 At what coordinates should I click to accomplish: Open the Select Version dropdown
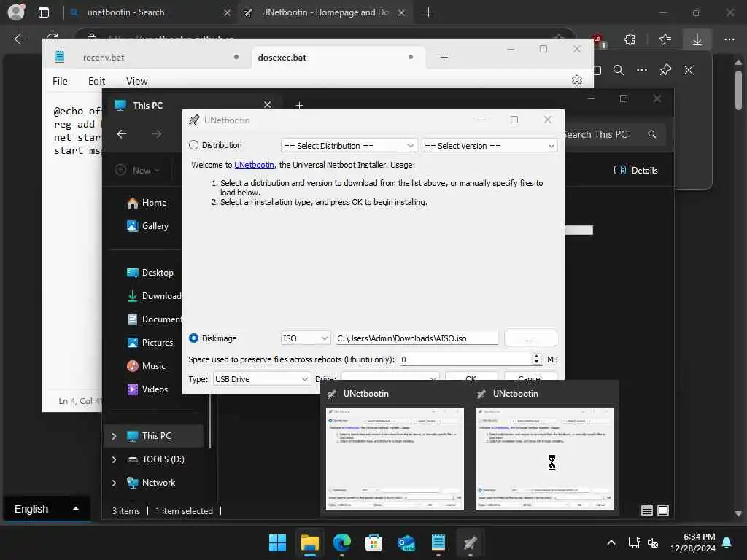tap(489, 146)
